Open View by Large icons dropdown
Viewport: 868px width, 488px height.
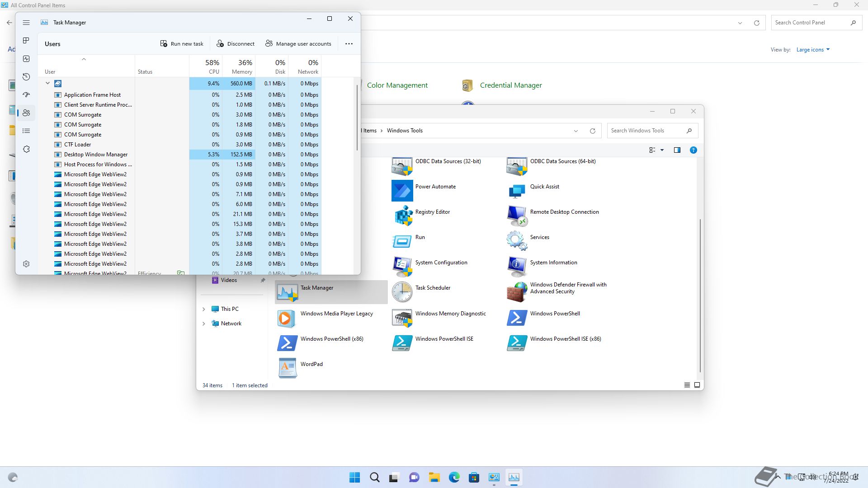click(813, 50)
